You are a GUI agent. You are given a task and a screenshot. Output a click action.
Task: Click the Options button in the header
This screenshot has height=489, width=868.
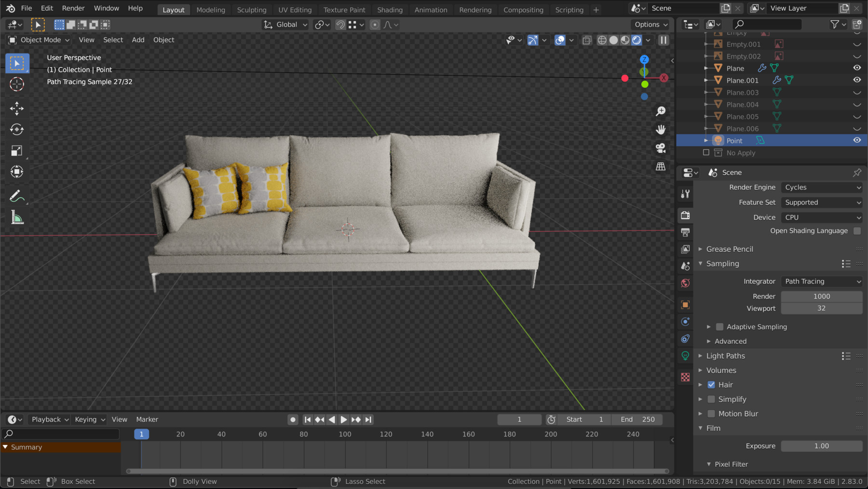(x=650, y=25)
